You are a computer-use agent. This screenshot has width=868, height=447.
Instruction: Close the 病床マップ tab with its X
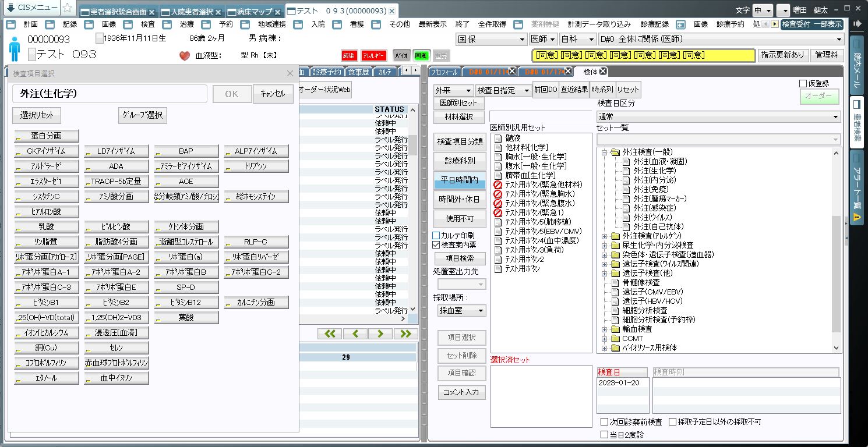278,12
